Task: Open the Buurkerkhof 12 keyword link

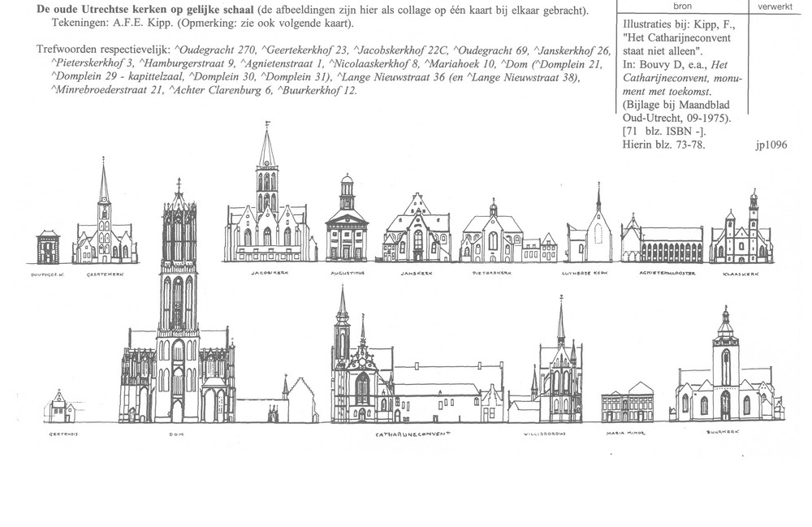Action: [319, 89]
